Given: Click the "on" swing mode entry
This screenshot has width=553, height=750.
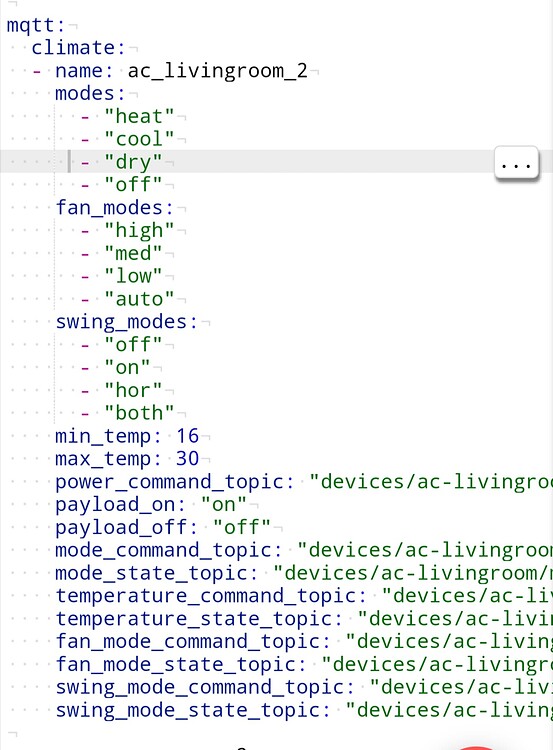Looking at the screenshot, I should [x=127, y=367].
